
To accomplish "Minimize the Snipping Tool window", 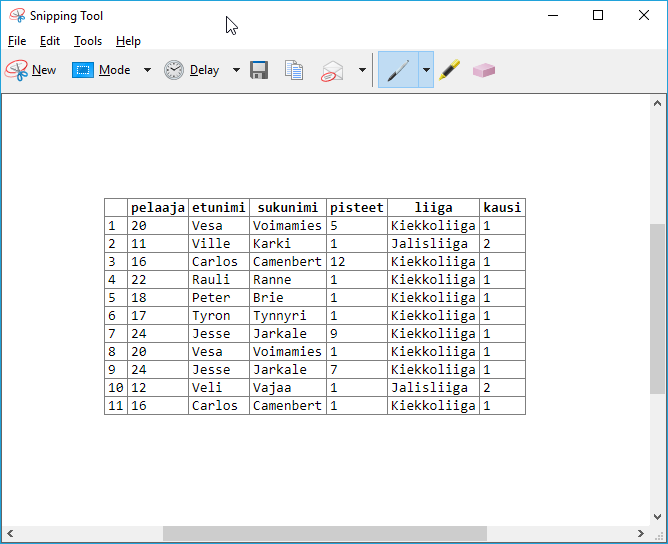I will [553, 15].
